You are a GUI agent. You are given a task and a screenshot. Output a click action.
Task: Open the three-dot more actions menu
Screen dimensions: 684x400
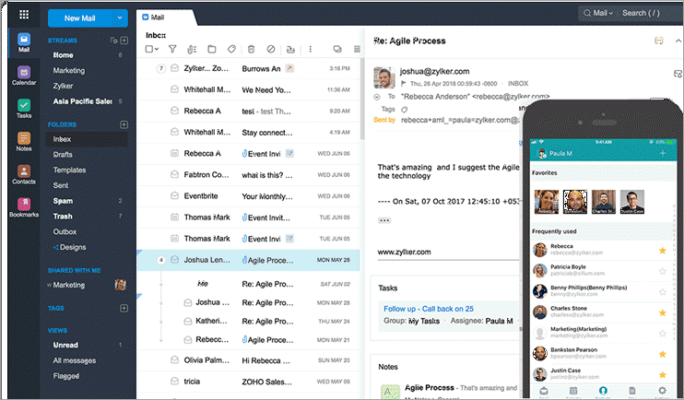pos(310,49)
